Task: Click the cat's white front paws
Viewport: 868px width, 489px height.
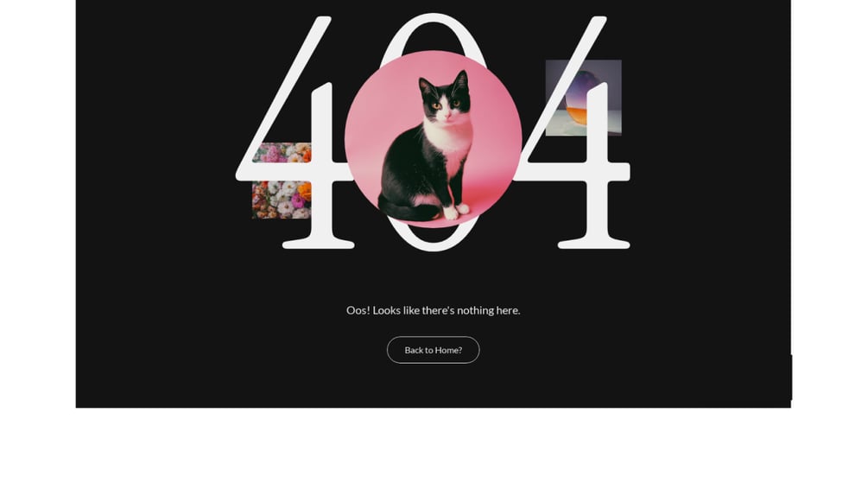Action: point(457,211)
